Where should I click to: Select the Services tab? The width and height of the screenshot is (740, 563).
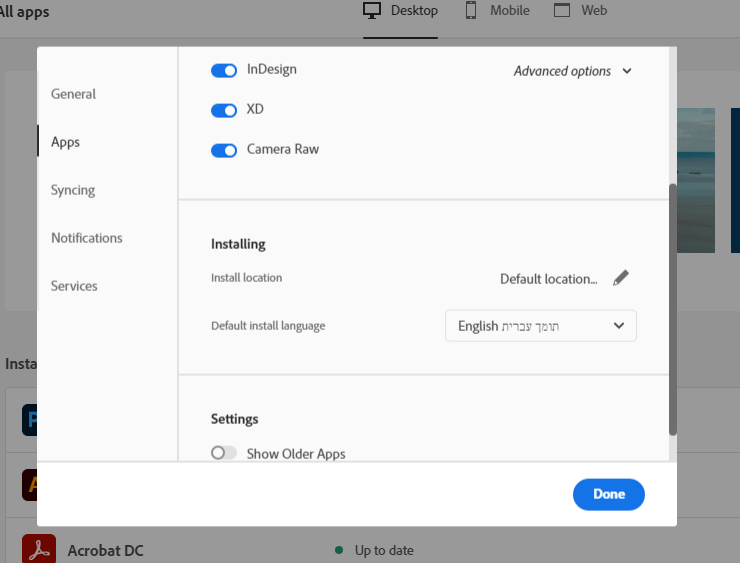click(74, 286)
